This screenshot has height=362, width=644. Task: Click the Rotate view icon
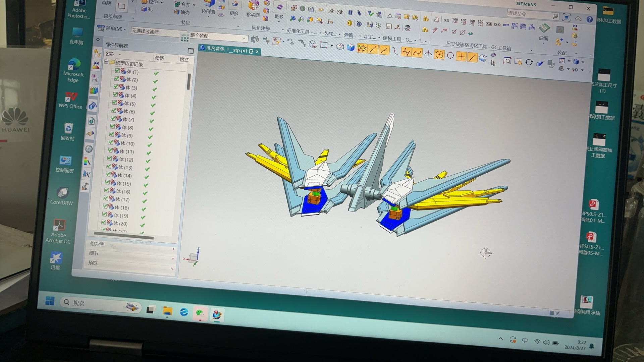pos(529,62)
